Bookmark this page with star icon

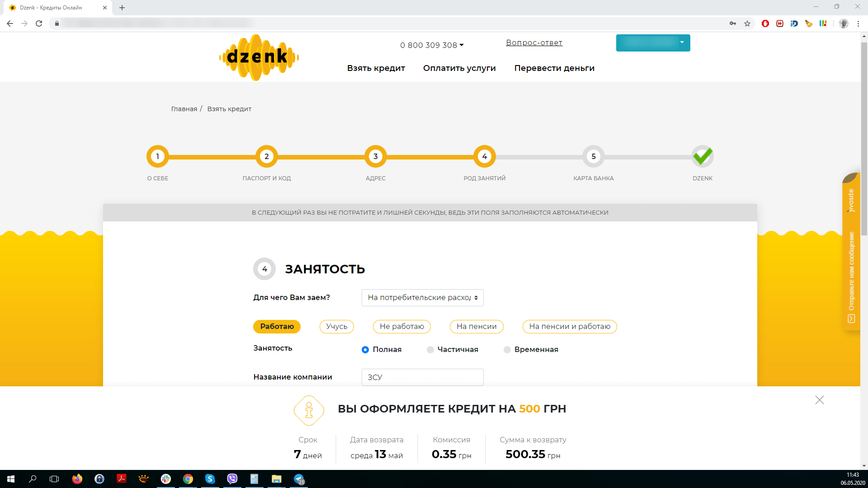click(747, 23)
